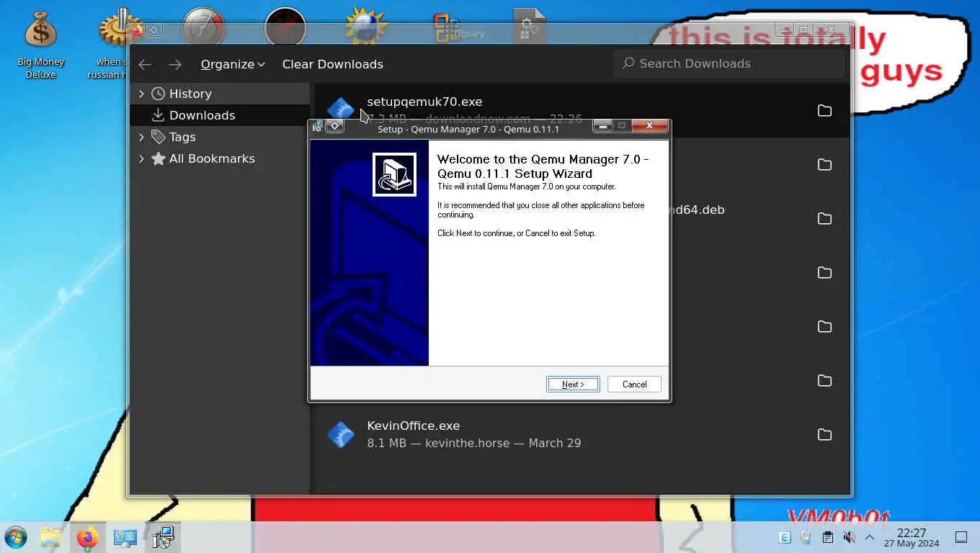
Task: Click the setup installer taskbar icon
Action: pyautogui.click(x=164, y=537)
